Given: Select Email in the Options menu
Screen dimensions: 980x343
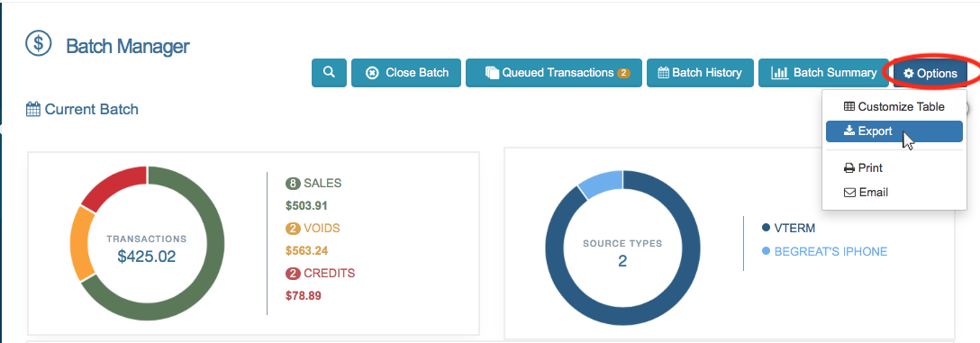Looking at the screenshot, I should click(x=894, y=193).
